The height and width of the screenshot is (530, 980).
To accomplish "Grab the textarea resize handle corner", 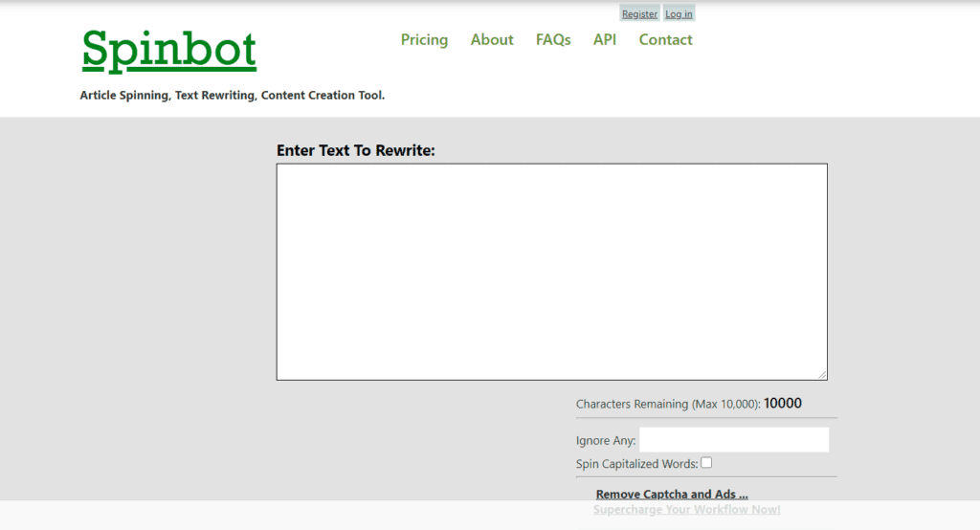I will tap(822, 374).
